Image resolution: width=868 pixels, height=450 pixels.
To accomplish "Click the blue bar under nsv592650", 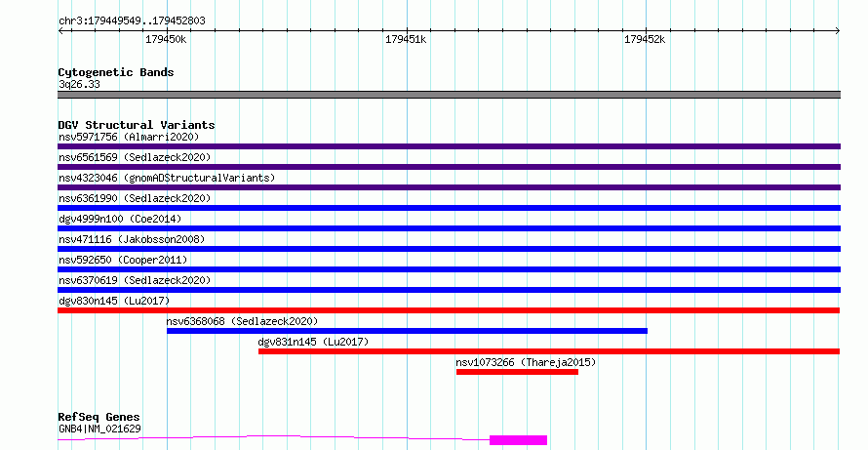I will click(449, 269).
